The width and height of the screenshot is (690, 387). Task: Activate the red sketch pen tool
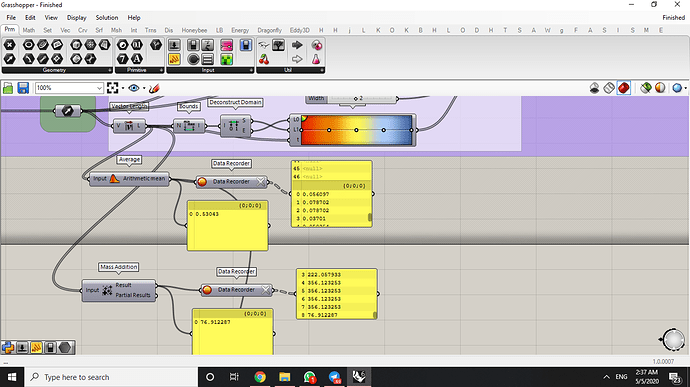click(x=154, y=88)
